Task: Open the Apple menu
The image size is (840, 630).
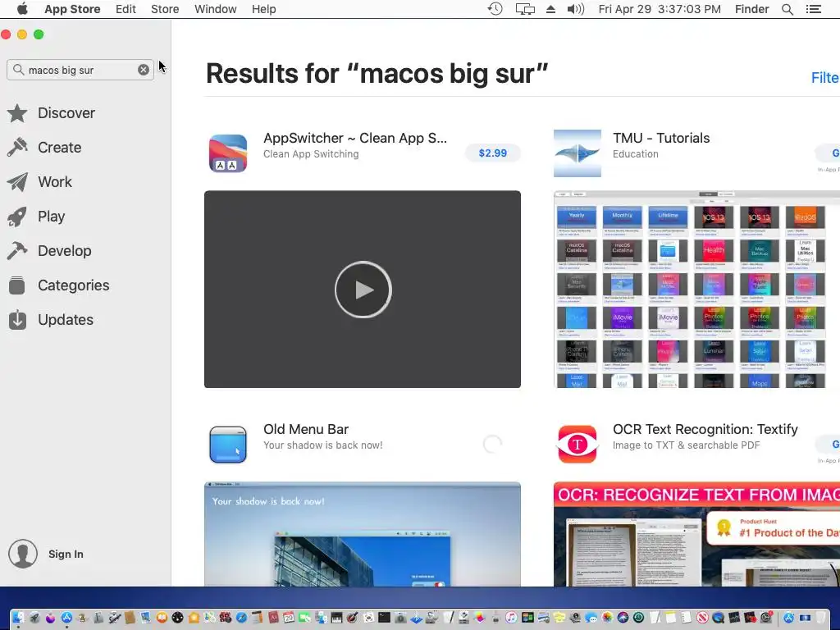Action: [22, 9]
